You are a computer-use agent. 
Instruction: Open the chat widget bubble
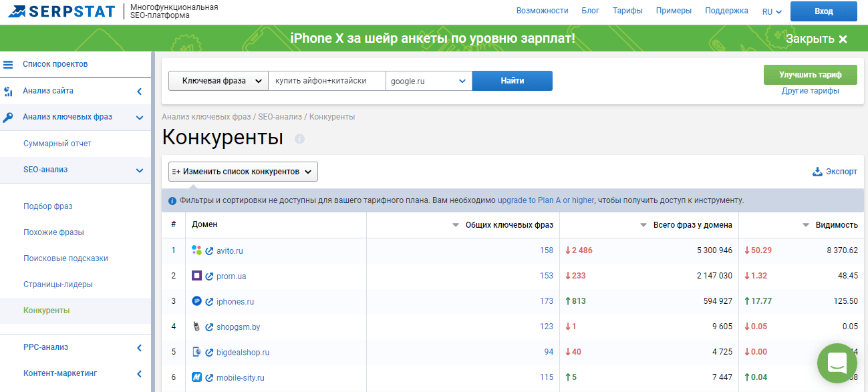click(837, 363)
